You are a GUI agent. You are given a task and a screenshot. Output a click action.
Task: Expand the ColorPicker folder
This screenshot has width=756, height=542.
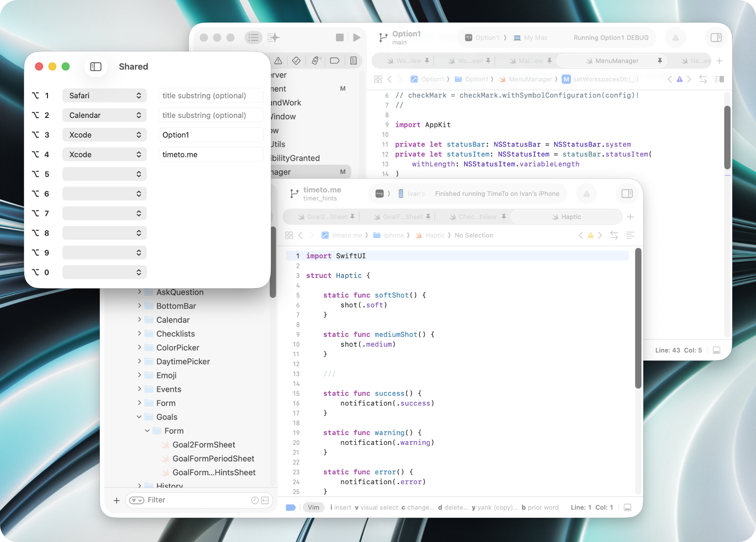coord(139,347)
